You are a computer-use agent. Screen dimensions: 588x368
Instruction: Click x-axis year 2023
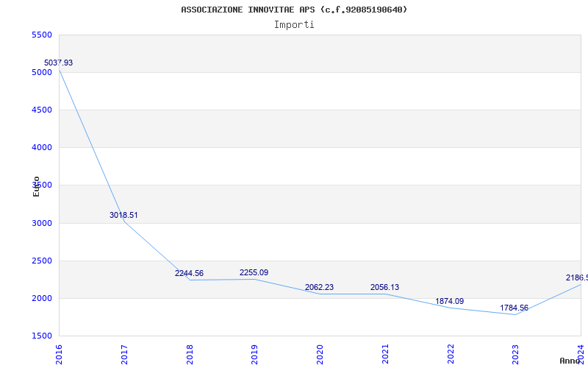point(516,354)
